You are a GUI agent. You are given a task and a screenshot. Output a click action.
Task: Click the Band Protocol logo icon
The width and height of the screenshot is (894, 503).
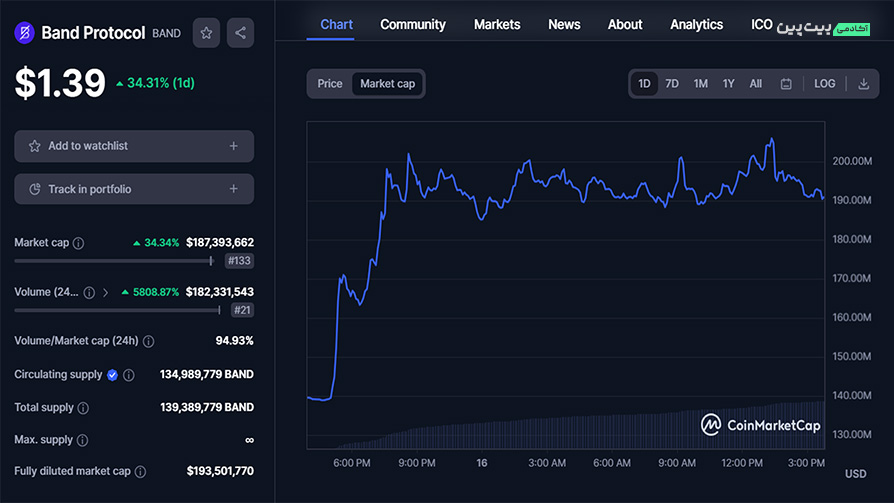coord(24,33)
